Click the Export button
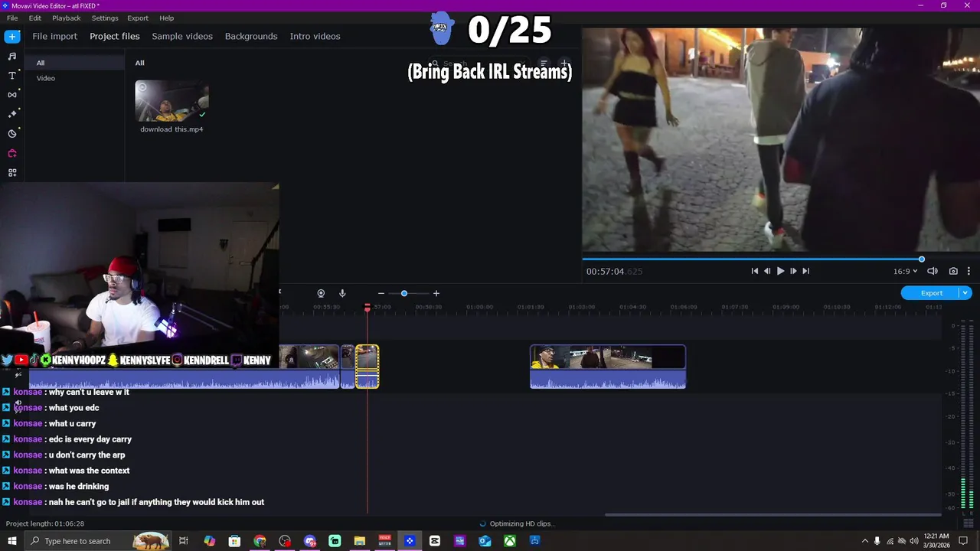Image resolution: width=980 pixels, height=551 pixels. coord(931,293)
